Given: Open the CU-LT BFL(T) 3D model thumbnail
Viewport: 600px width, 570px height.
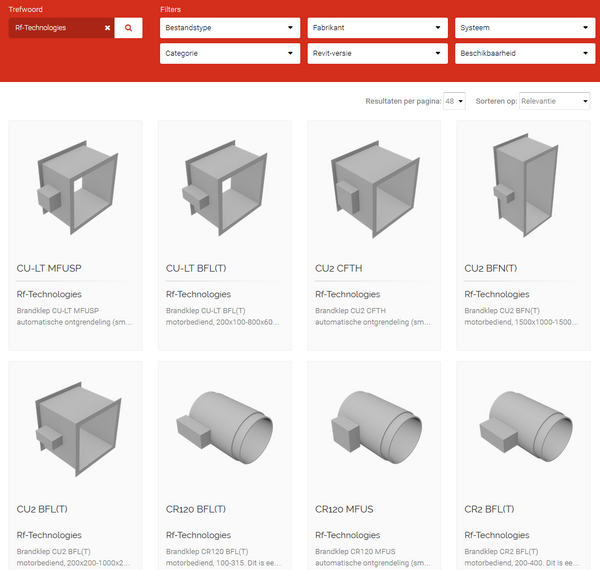Looking at the screenshot, I should pos(224,188).
